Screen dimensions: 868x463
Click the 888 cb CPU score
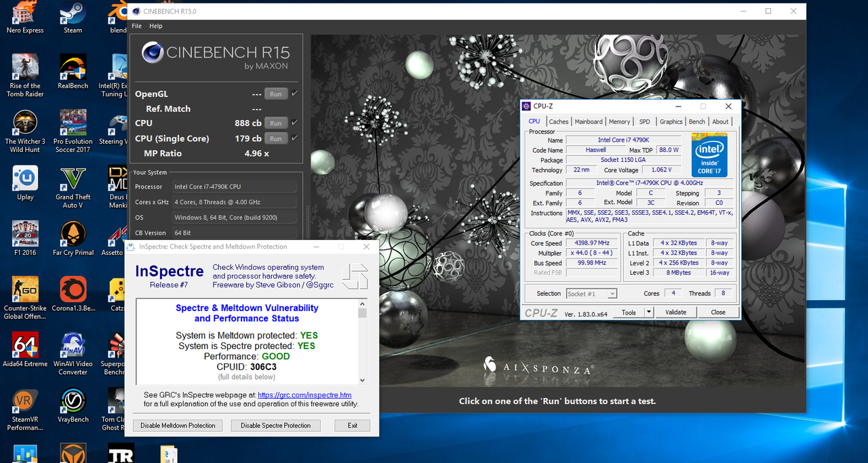point(248,123)
